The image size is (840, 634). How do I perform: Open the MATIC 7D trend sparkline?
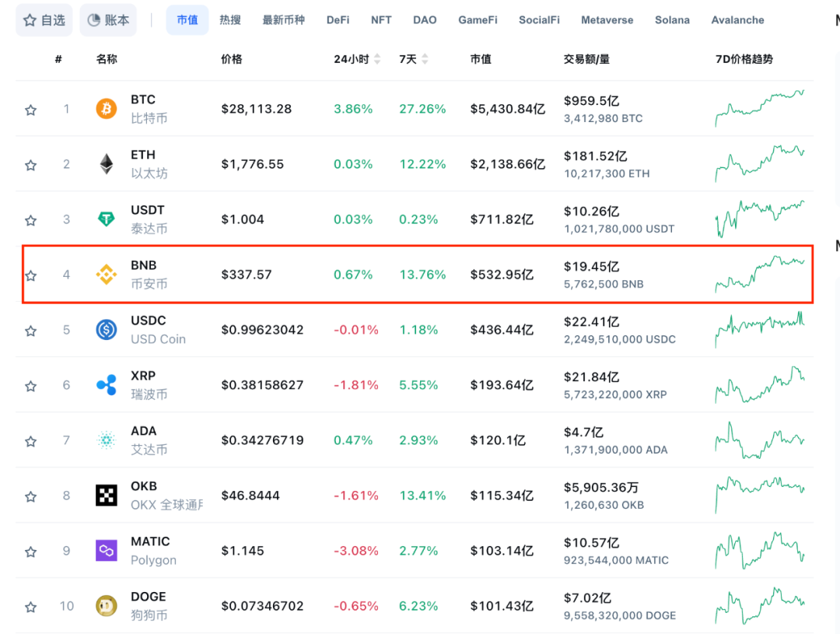point(760,550)
